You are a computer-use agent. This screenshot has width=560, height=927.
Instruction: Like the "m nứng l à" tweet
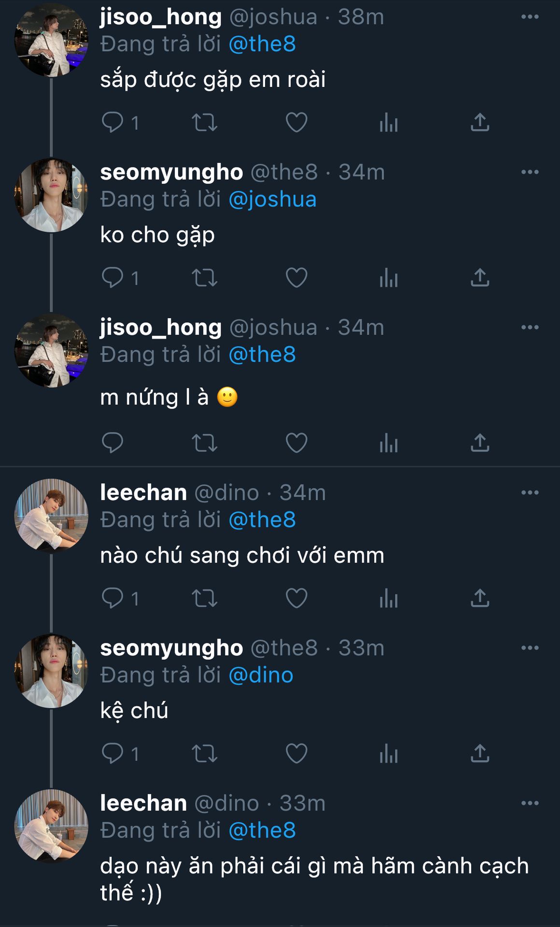[296, 443]
